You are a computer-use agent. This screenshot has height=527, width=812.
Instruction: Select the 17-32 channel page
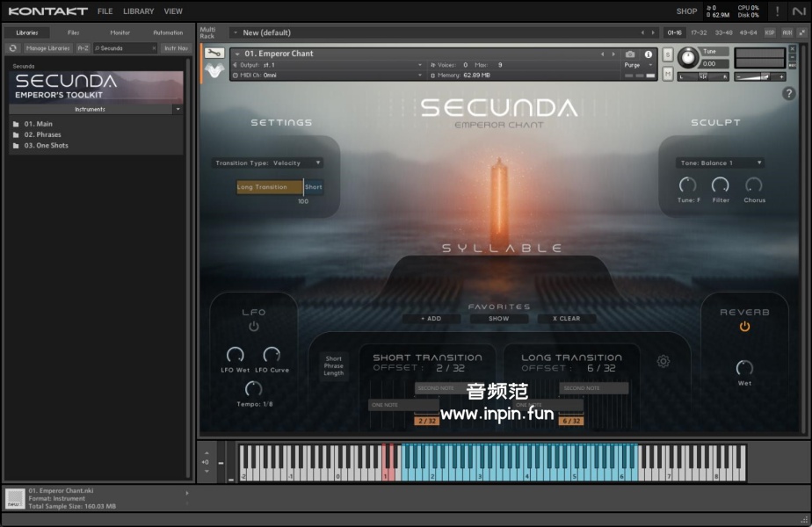[x=699, y=32]
